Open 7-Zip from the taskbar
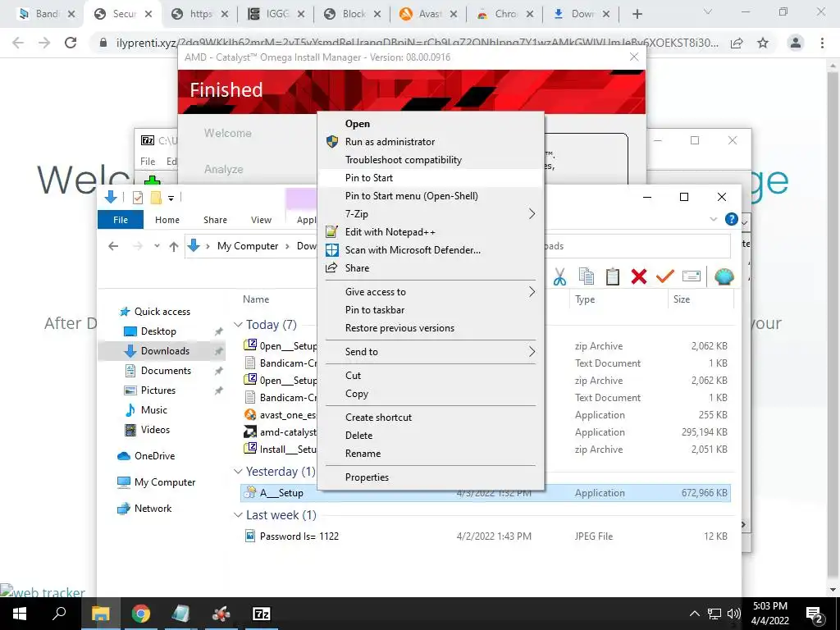The height and width of the screenshot is (630, 840). [x=262, y=614]
